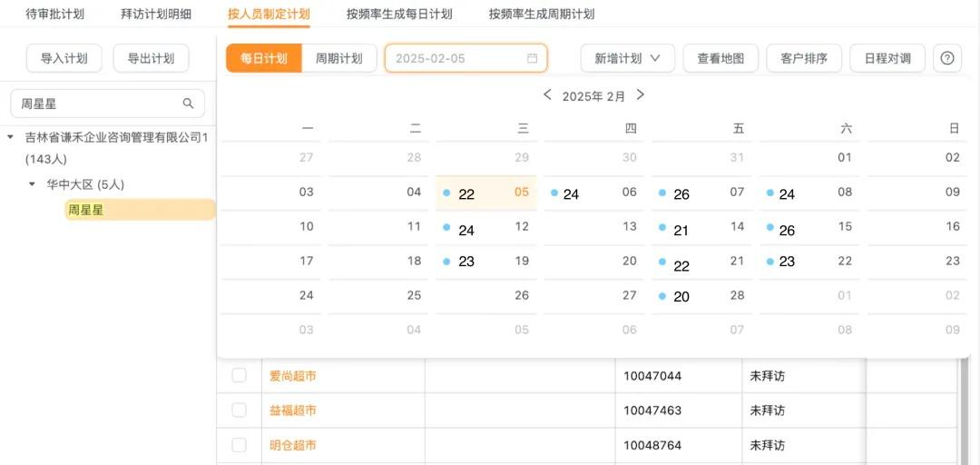Viewport: 980px width, 465px height.
Task: Click the help question mark icon
Action: click(947, 58)
